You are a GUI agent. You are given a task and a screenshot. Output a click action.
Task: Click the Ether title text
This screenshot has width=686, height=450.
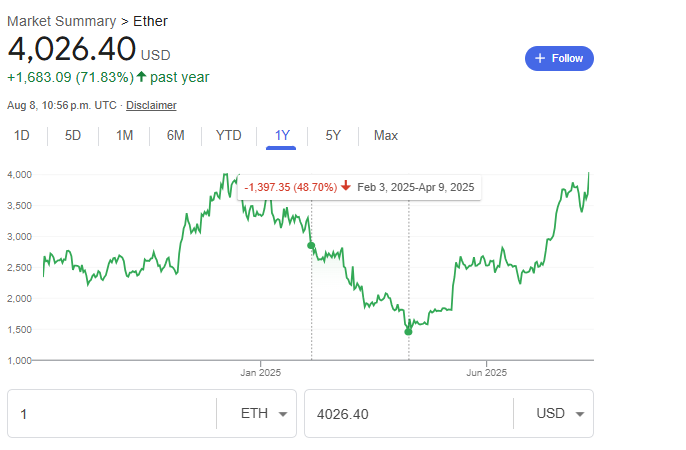tap(150, 21)
